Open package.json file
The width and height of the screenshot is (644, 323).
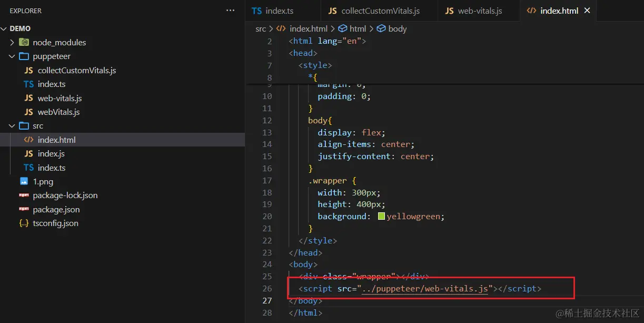56,209
